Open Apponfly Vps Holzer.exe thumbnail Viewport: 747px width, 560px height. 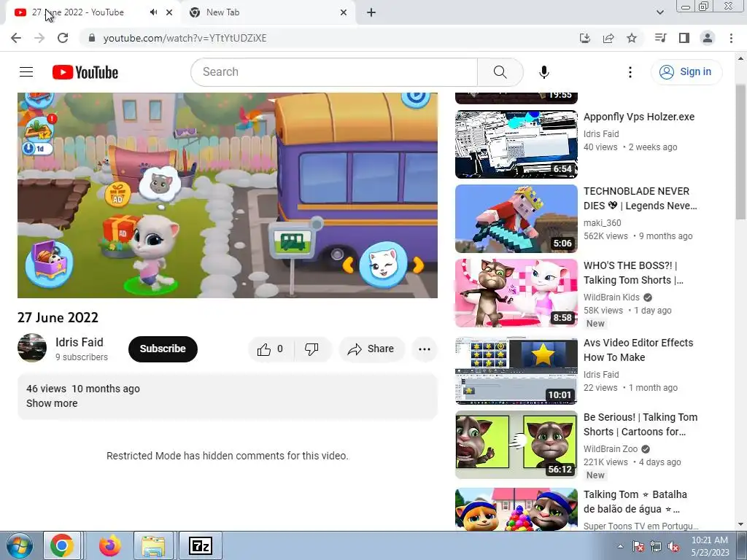516,144
